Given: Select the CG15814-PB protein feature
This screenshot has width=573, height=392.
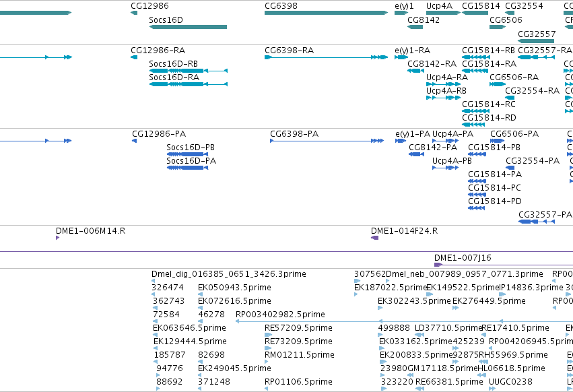Looking at the screenshot, I should click(x=477, y=154).
